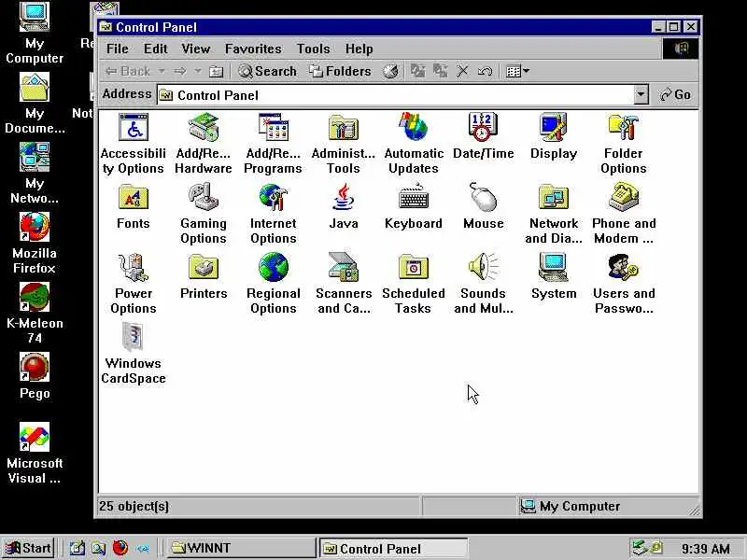Open Administrative Tools folder
This screenshot has height=560, width=747.
pos(344,127)
